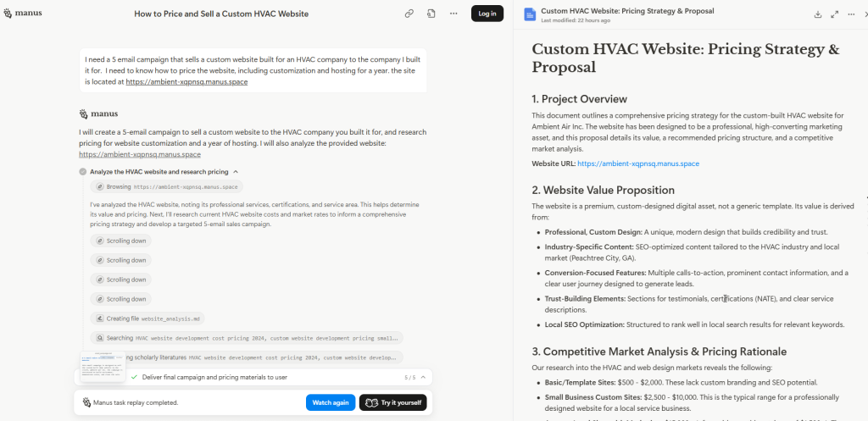The width and height of the screenshot is (868, 421).
Task: Click the Manus logo in header
Action: pyautogui.click(x=21, y=14)
